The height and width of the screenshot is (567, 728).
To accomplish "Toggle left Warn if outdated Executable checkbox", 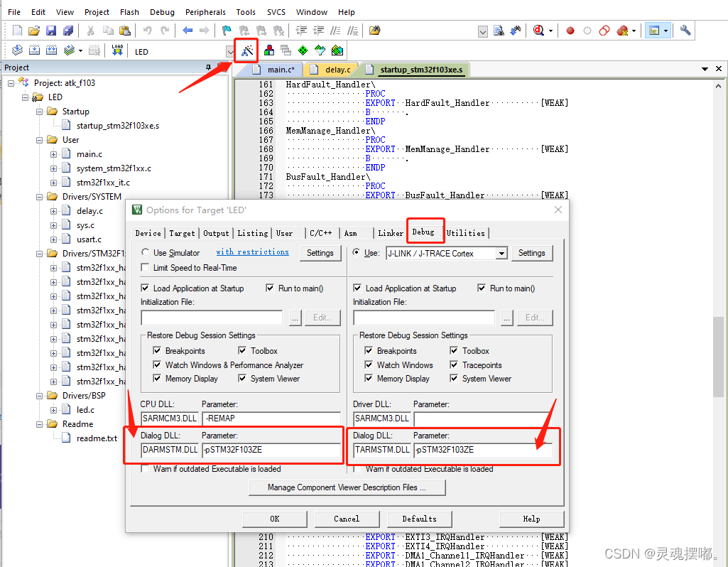I will point(146,469).
